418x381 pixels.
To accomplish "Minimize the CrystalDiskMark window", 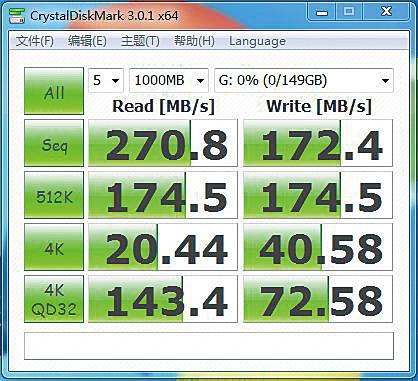I will click(322, 13).
